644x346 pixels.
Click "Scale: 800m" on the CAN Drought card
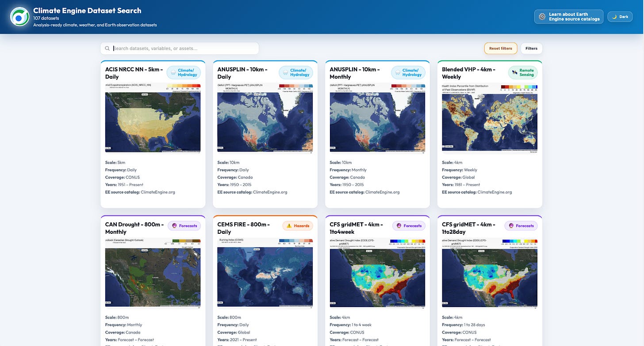pos(117,317)
